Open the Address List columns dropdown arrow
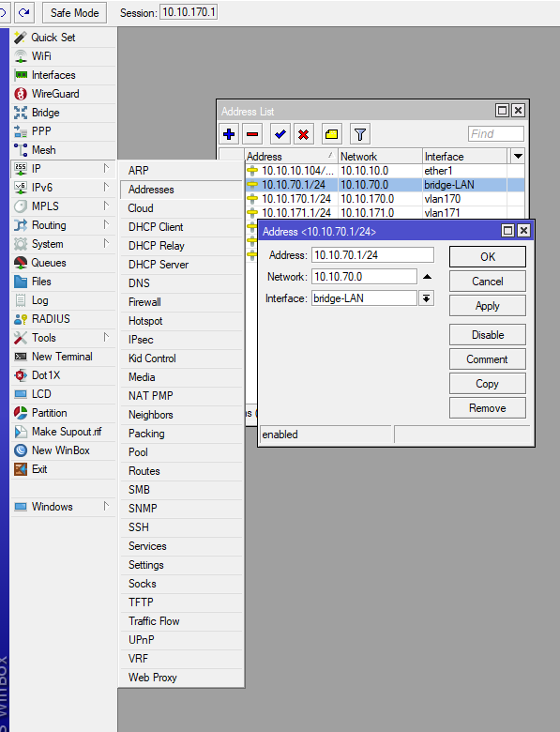Viewport: 560px width, 732px height. [x=518, y=157]
